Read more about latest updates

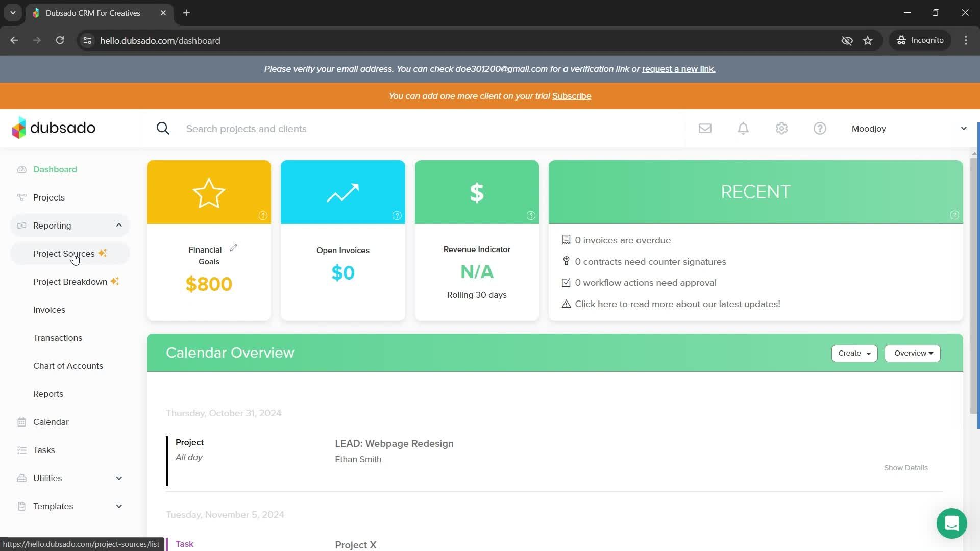[677, 304]
